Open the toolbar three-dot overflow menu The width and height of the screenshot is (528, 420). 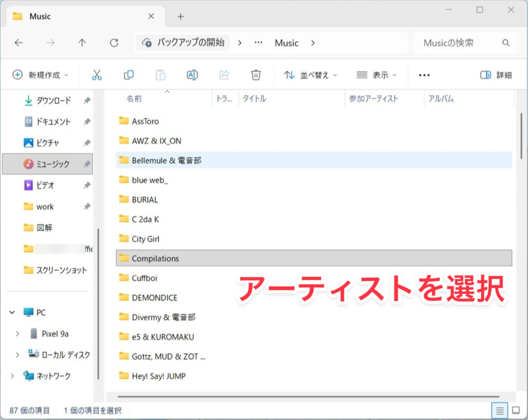424,75
